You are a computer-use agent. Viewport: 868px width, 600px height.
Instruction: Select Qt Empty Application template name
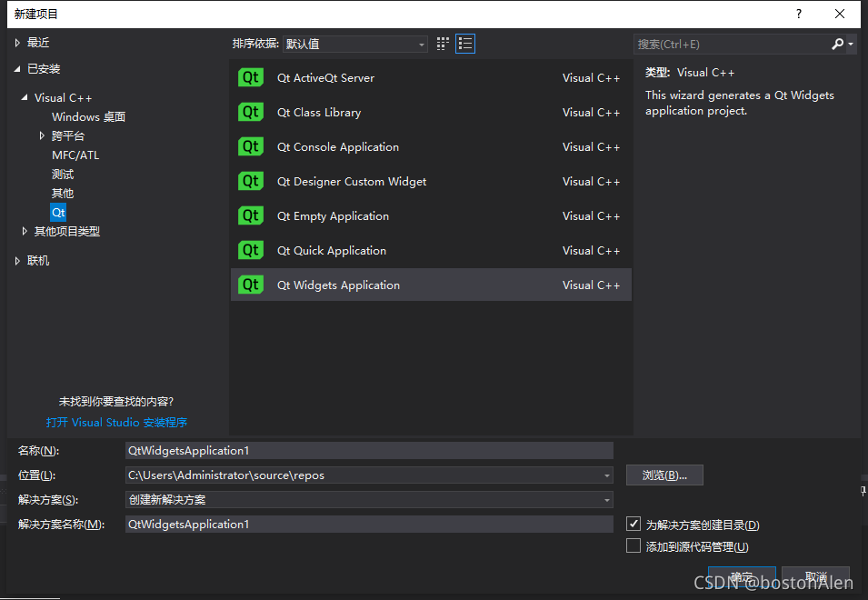(333, 215)
